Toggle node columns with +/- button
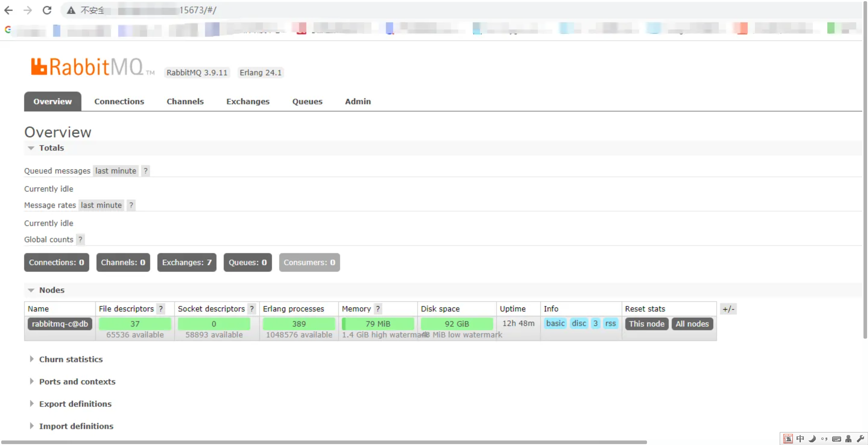Image resolution: width=868 pixels, height=445 pixels. coord(728,309)
